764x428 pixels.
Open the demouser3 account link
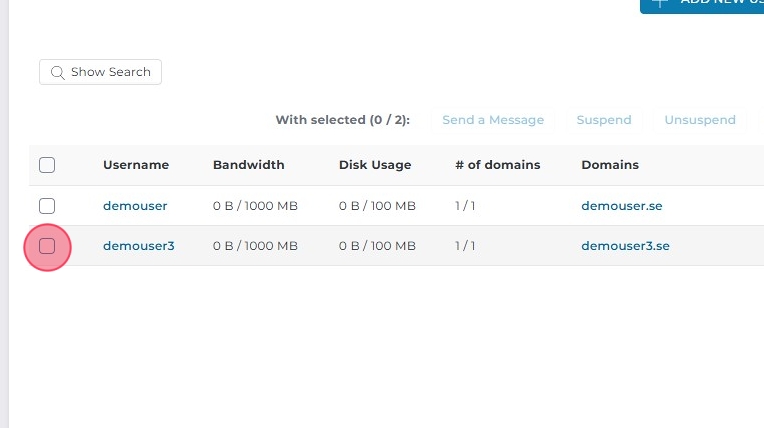[139, 246]
